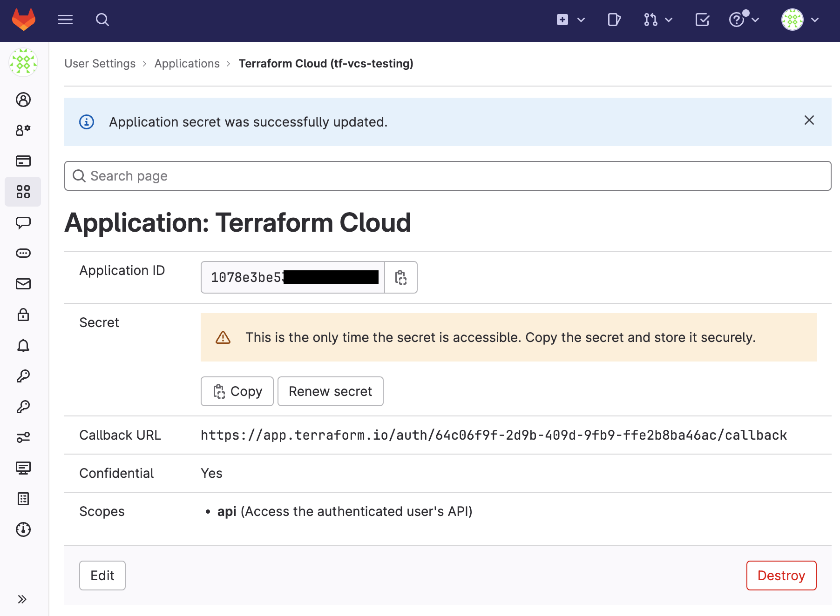The width and height of the screenshot is (840, 616).
Task: Click Terraform Cloud (tf-vcs-testing) breadcrumb
Action: pyautogui.click(x=326, y=63)
